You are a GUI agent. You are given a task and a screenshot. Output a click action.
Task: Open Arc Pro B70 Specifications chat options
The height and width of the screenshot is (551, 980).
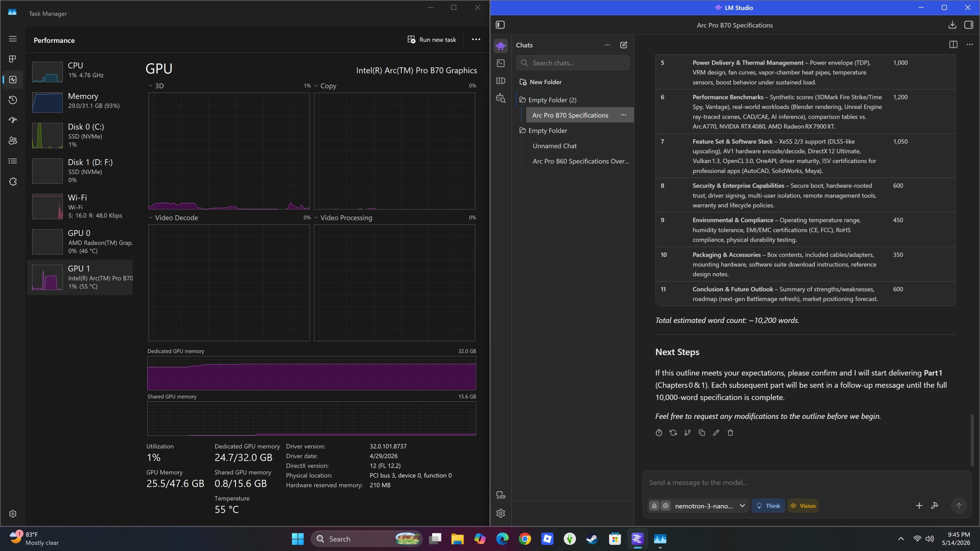624,115
